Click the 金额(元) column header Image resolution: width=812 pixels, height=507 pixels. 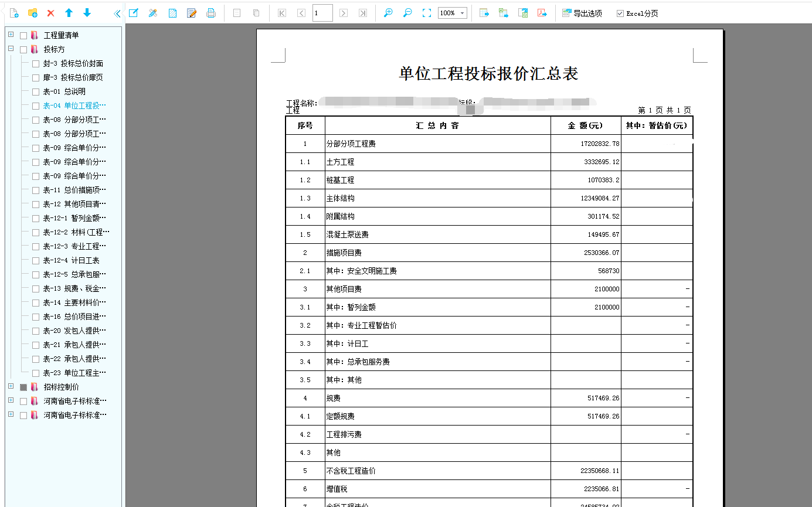pyautogui.click(x=586, y=125)
